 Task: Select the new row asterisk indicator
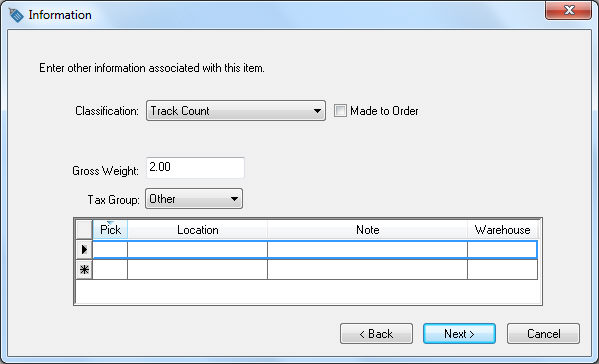(84, 270)
